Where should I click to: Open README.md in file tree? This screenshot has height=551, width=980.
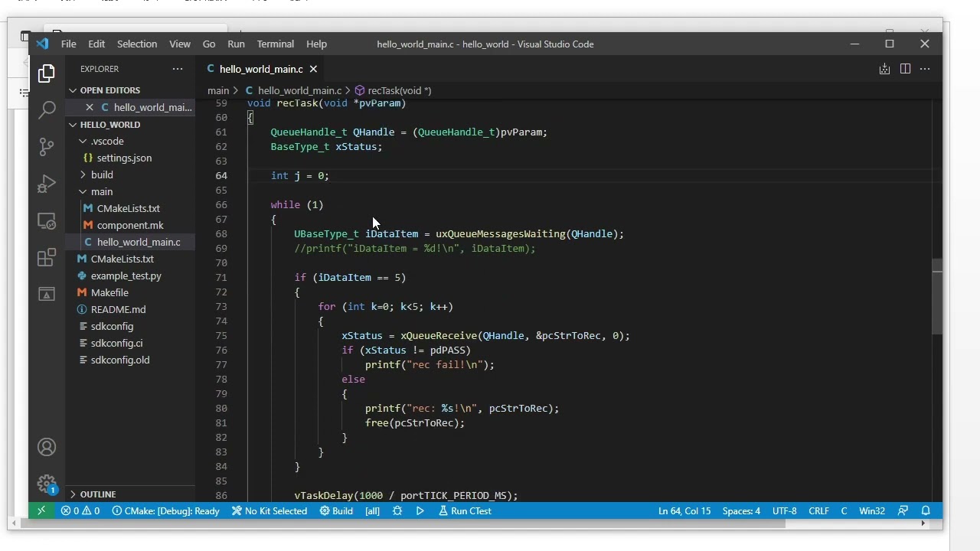[x=118, y=309]
